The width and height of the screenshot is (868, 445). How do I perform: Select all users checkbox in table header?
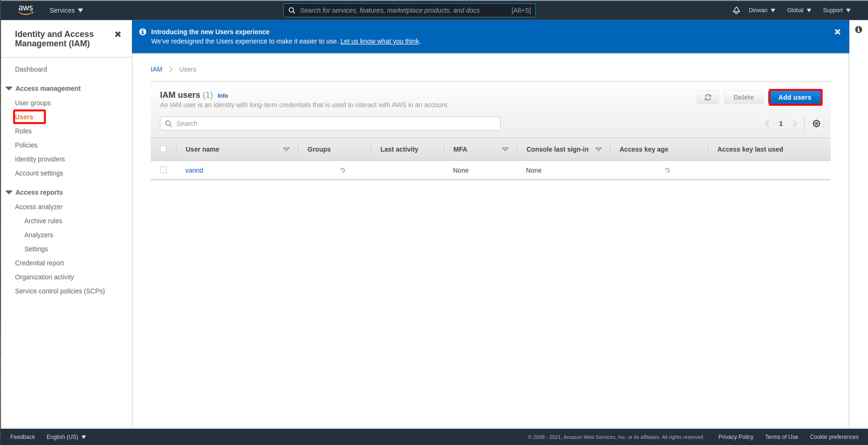(164, 149)
